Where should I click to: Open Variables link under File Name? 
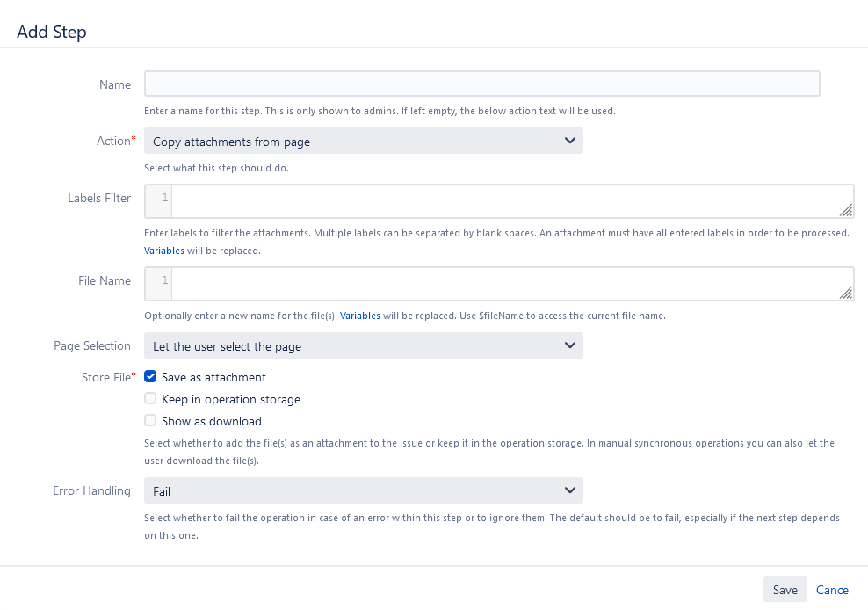[x=360, y=316]
